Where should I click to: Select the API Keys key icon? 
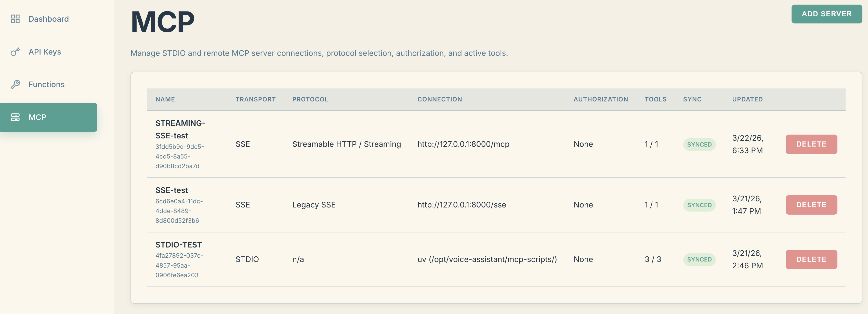tap(15, 51)
